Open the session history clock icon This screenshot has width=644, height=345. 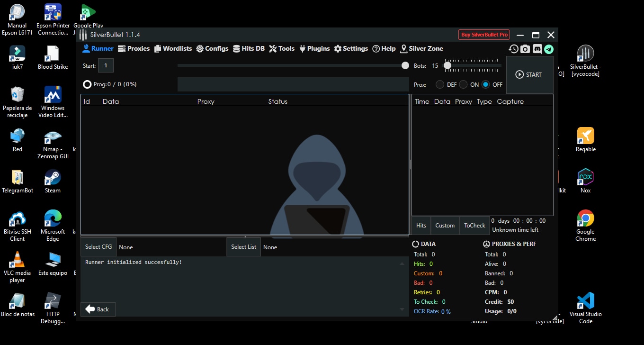513,49
